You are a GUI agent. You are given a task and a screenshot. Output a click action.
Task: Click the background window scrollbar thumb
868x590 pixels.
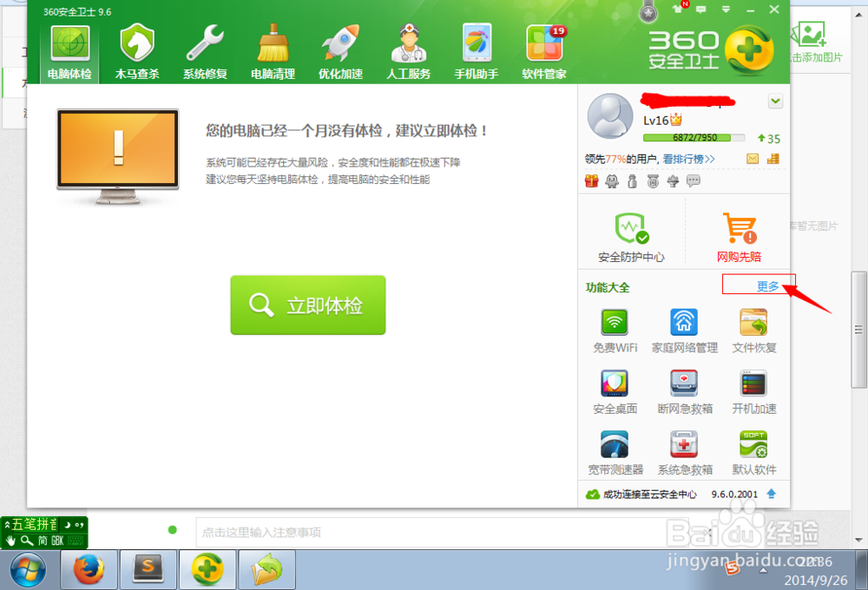point(858,330)
